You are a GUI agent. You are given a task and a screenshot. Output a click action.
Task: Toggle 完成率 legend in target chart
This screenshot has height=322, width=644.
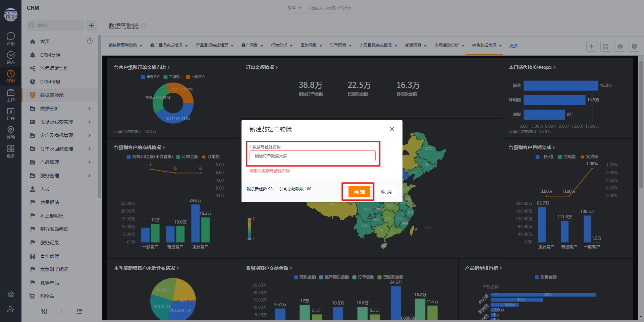tap(589, 157)
